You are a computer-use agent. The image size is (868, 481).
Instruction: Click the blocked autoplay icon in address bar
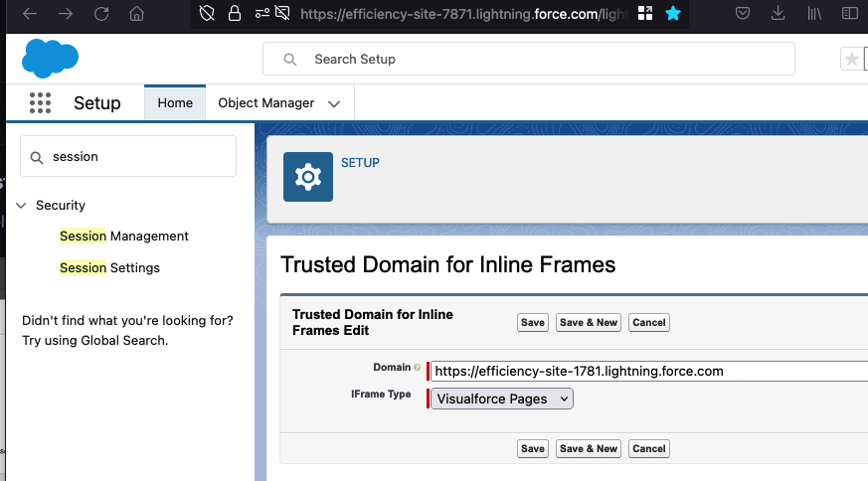click(282, 13)
